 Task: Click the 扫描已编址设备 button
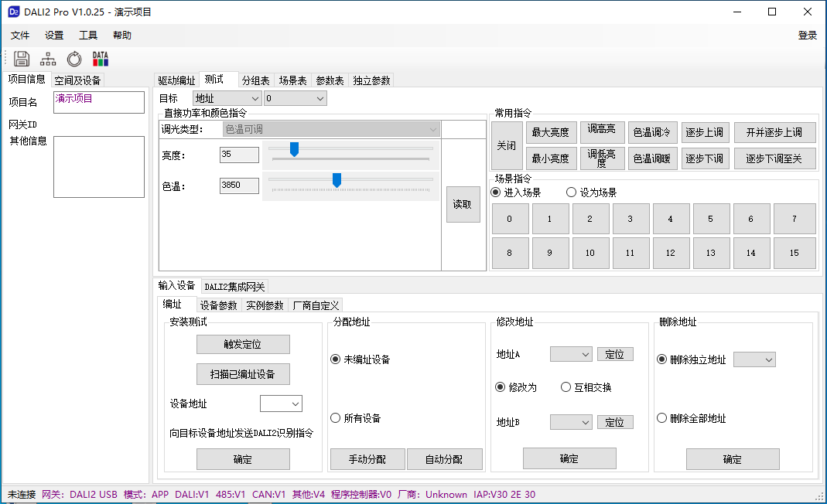243,373
